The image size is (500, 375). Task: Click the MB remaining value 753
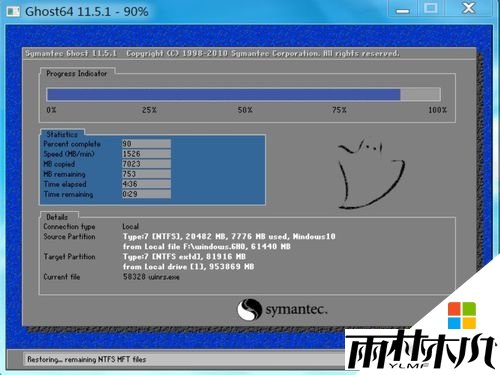point(146,174)
